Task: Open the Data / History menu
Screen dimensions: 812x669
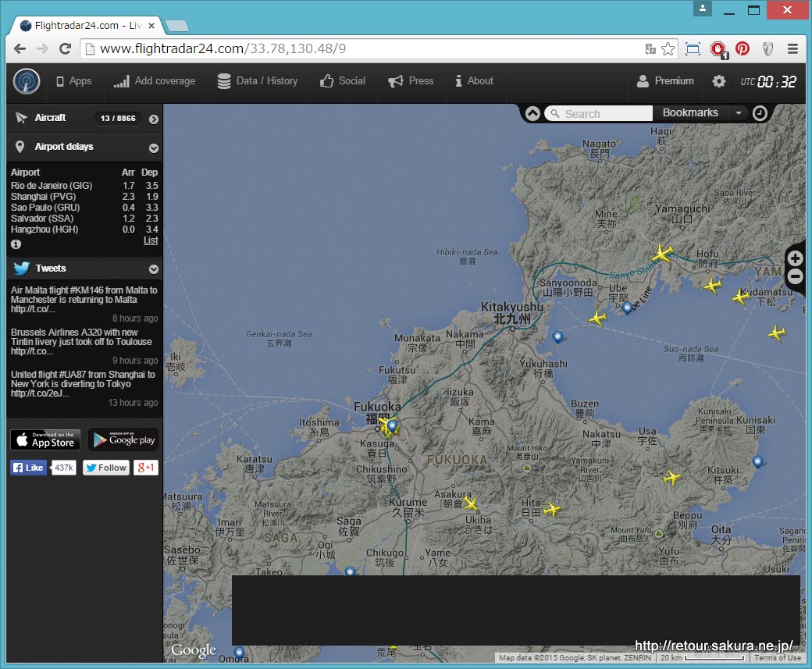Action: (x=258, y=80)
